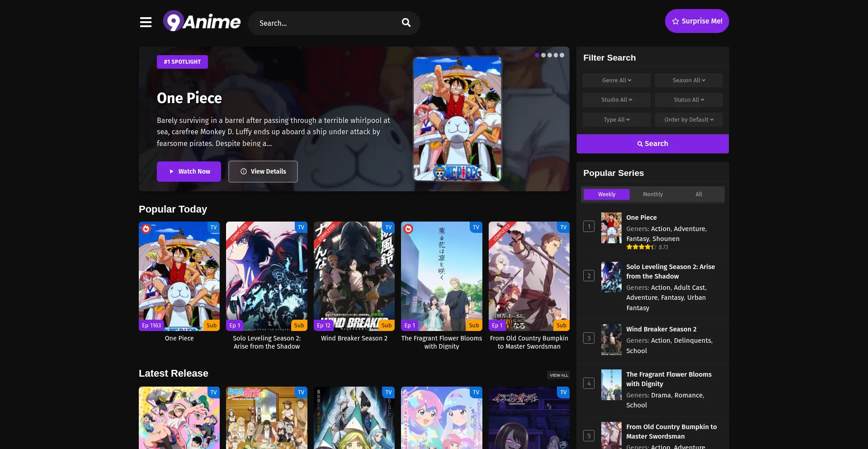
Task: Click Solo Leveling thumbnail in Popular Series
Action: pos(611,277)
